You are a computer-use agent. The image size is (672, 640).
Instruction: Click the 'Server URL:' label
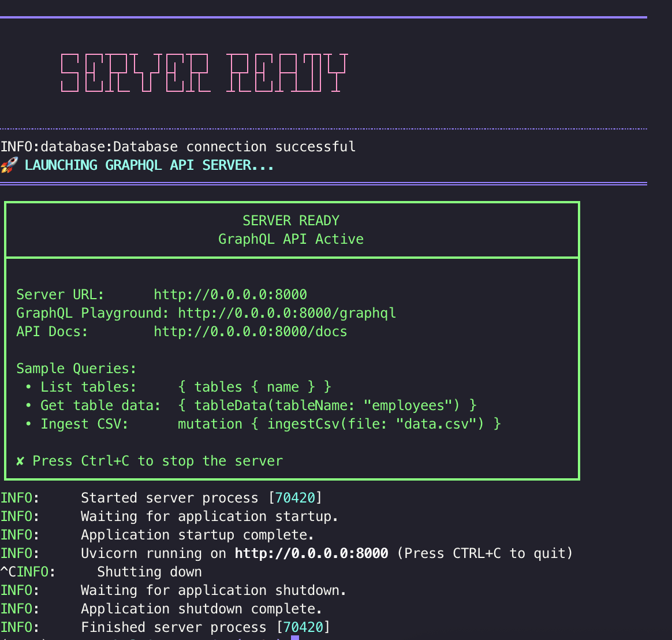(60, 295)
